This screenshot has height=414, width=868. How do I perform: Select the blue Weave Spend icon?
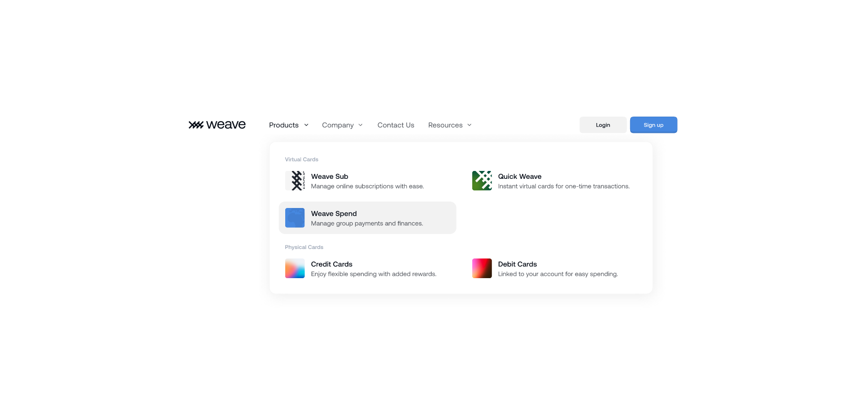[x=295, y=218]
